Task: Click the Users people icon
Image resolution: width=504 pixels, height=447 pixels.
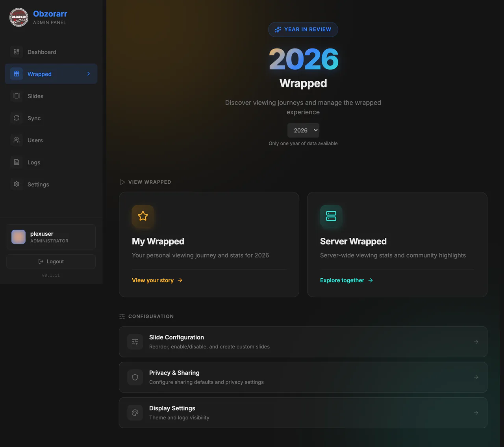Action: [17, 140]
